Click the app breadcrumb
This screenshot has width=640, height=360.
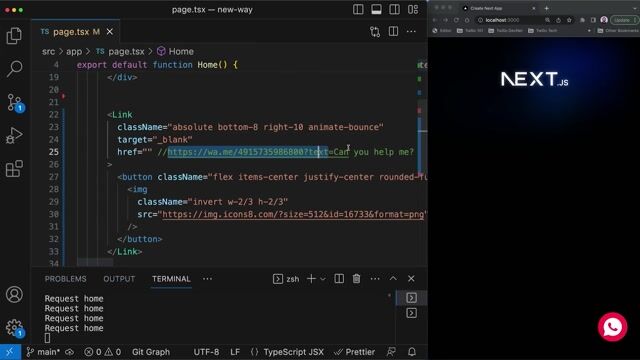[x=74, y=51]
